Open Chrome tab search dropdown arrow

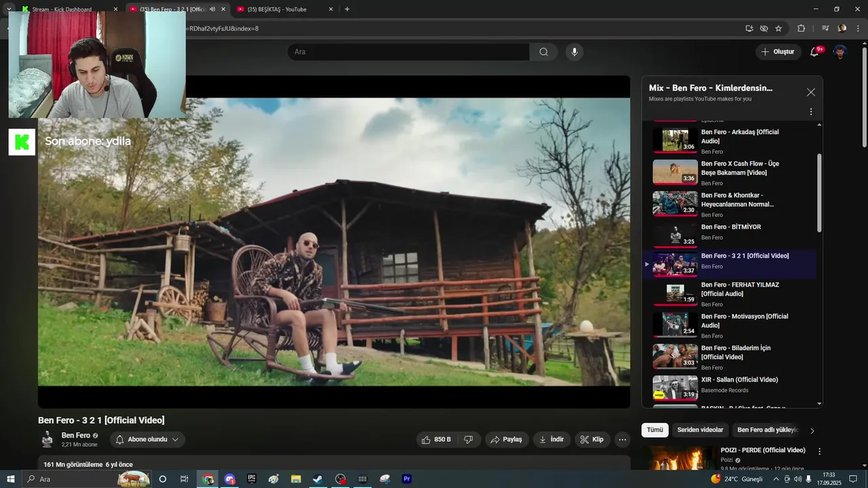coord(9,9)
